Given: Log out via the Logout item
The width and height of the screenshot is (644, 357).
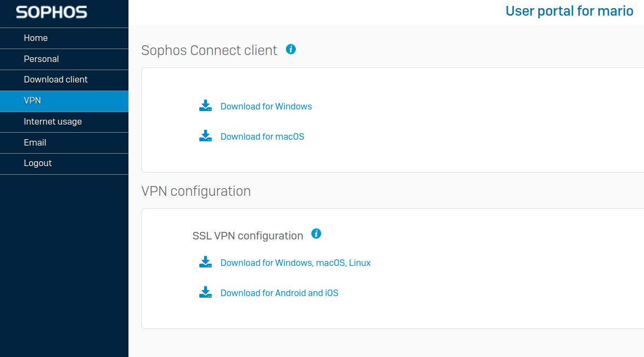Looking at the screenshot, I should [x=38, y=163].
